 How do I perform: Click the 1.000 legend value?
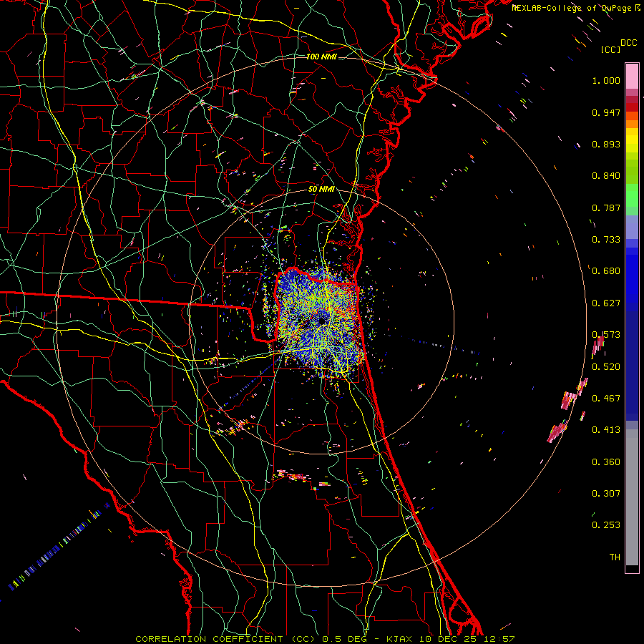point(606,80)
